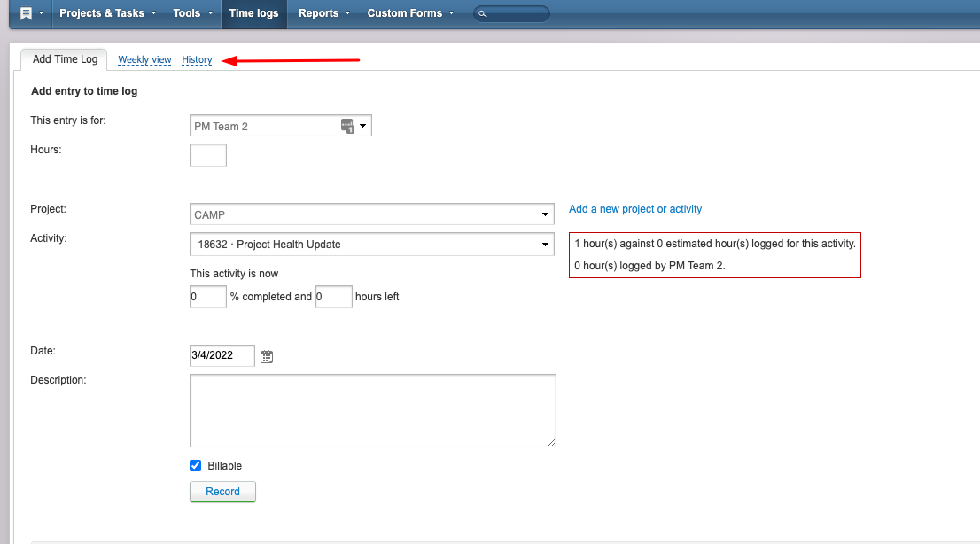Expand the PM Team 2 user dropdown
The height and width of the screenshot is (544, 980).
tap(363, 126)
